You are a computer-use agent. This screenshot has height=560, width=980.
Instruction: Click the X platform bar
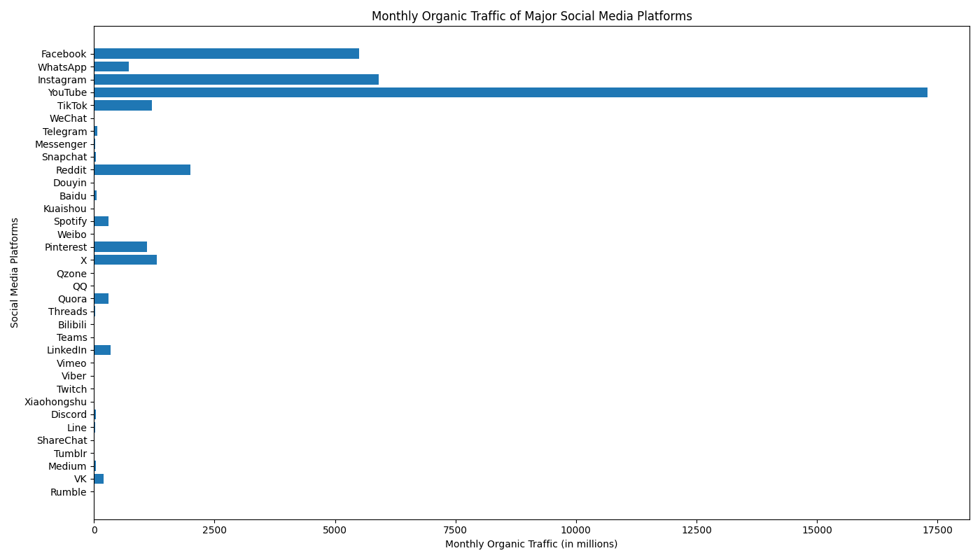tap(125, 260)
